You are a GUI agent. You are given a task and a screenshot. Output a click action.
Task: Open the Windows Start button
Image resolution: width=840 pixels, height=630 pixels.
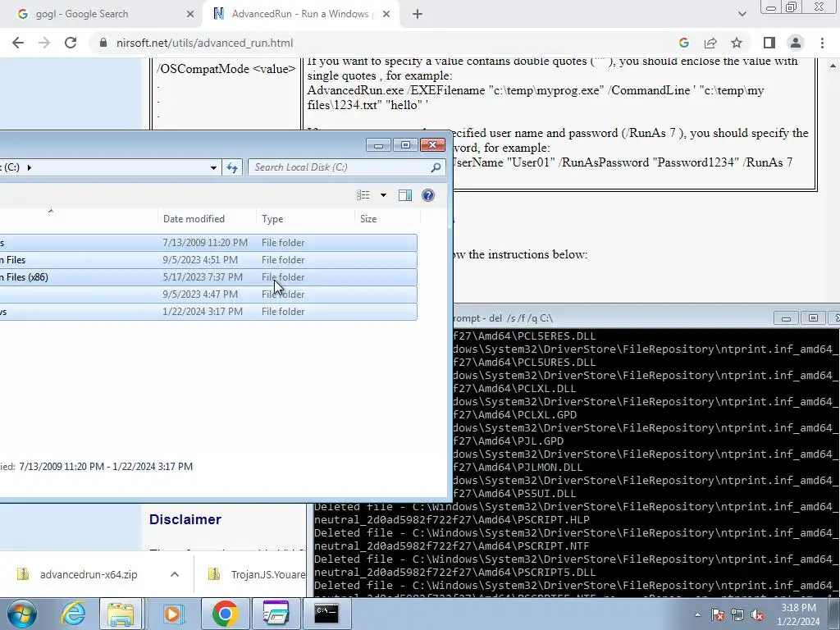point(22,614)
